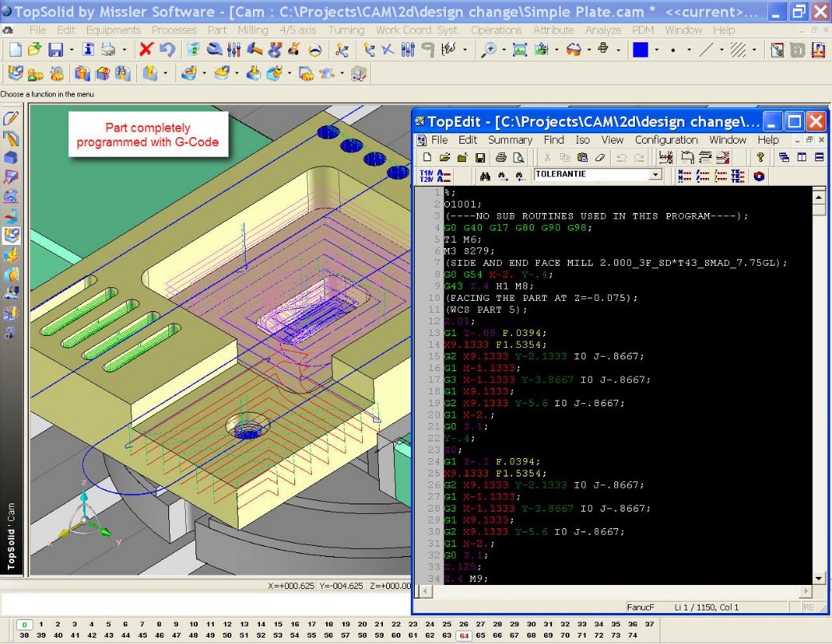This screenshot has height=644, width=832.
Task: Open the Find menu in TopEdit
Action: 554,140
